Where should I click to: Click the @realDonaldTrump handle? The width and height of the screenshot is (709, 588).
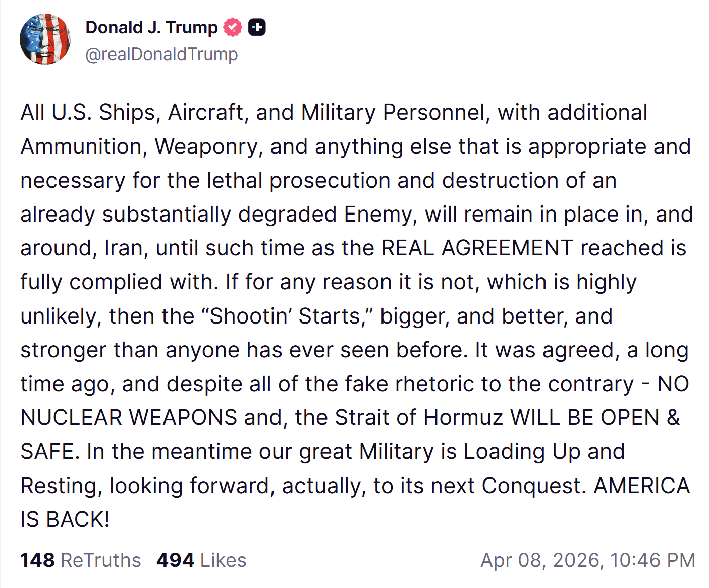[x=161, y=54]
